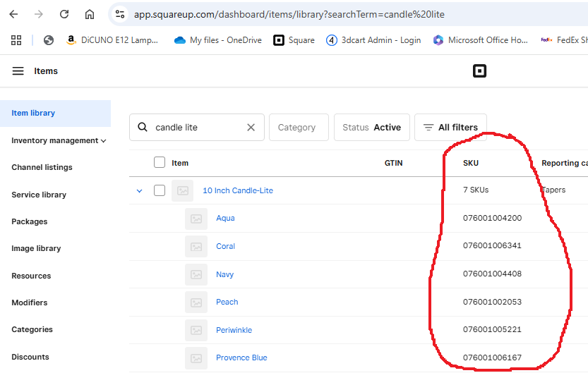Screen dimensions: 588x373
Task: Select all items with header checkbox
Action: pos(160,163)
